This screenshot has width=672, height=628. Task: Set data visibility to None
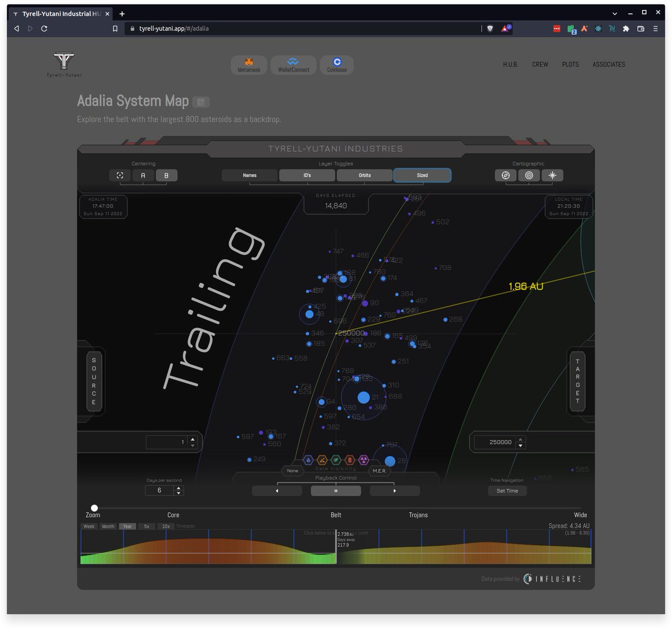(292, 471)
